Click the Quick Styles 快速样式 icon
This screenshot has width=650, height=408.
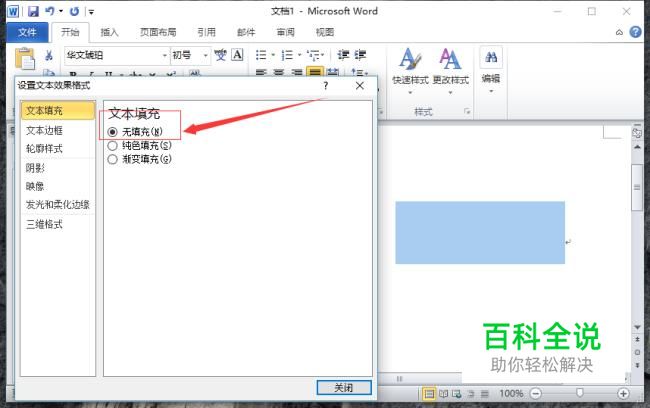click(x=410, y=66)
